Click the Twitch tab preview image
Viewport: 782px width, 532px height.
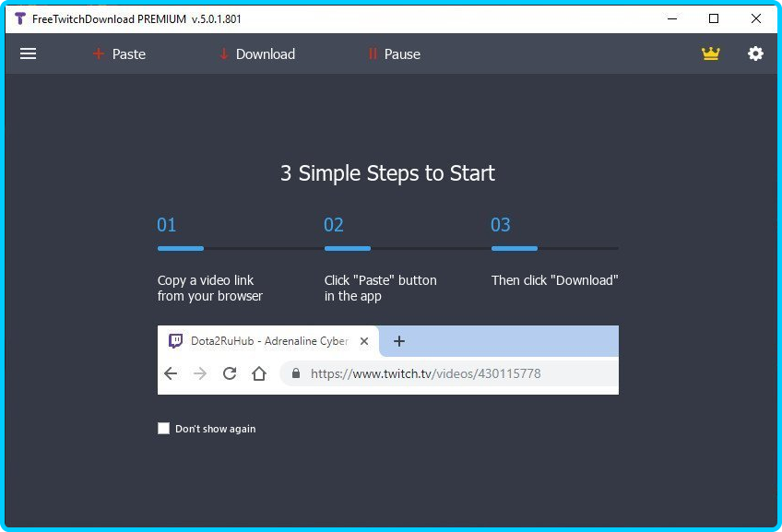[388, 360]
